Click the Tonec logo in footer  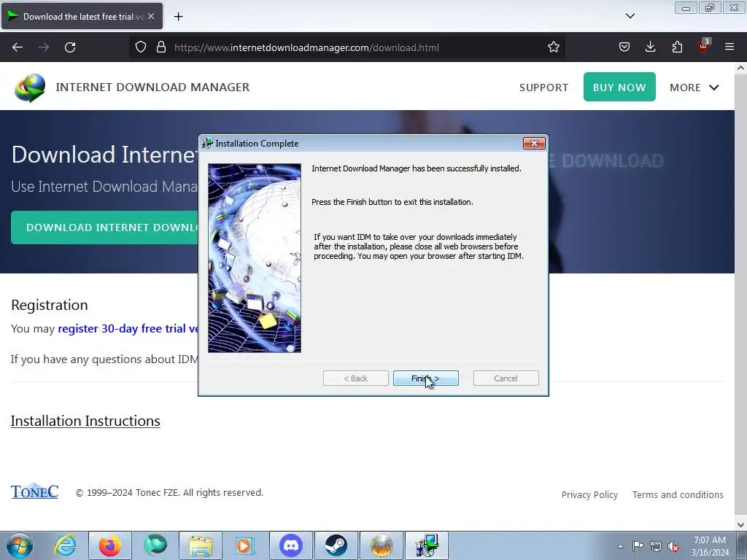coord(35,491)
